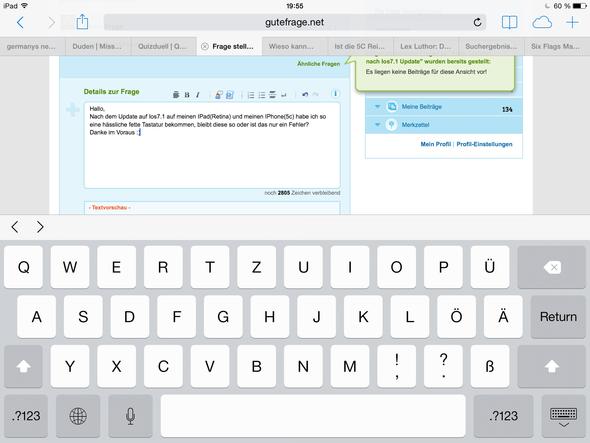Open the bookmarks book icon

(x=509, y=23)
